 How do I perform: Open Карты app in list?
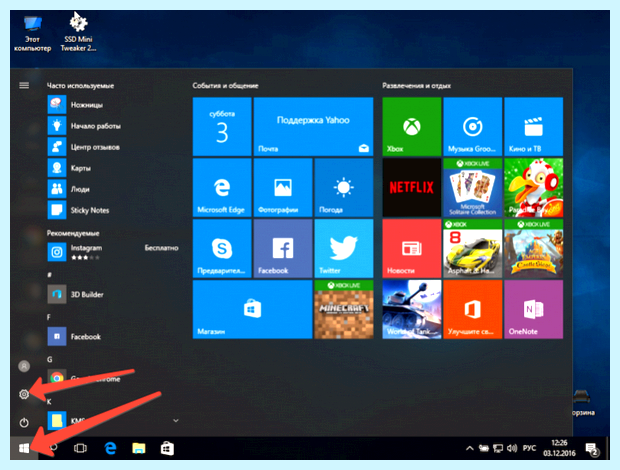pos(113,168)
